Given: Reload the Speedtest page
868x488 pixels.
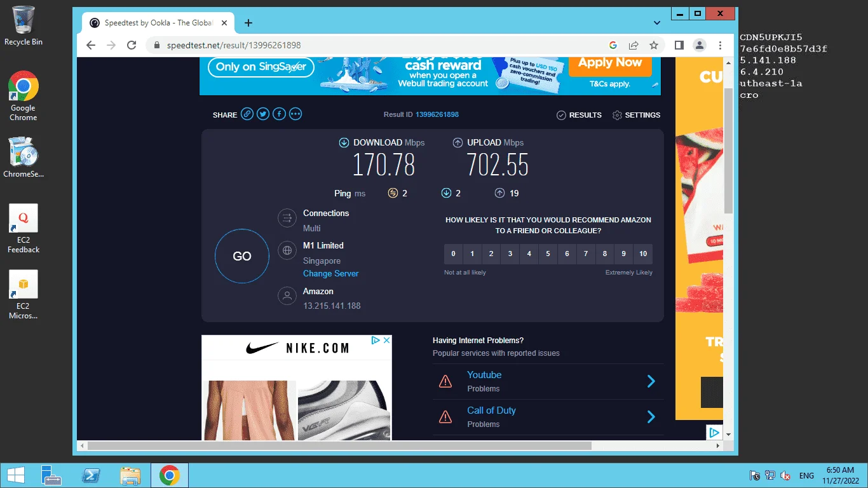Looking at the screenshot, I should pyautogui.click(x=132, y=45).
